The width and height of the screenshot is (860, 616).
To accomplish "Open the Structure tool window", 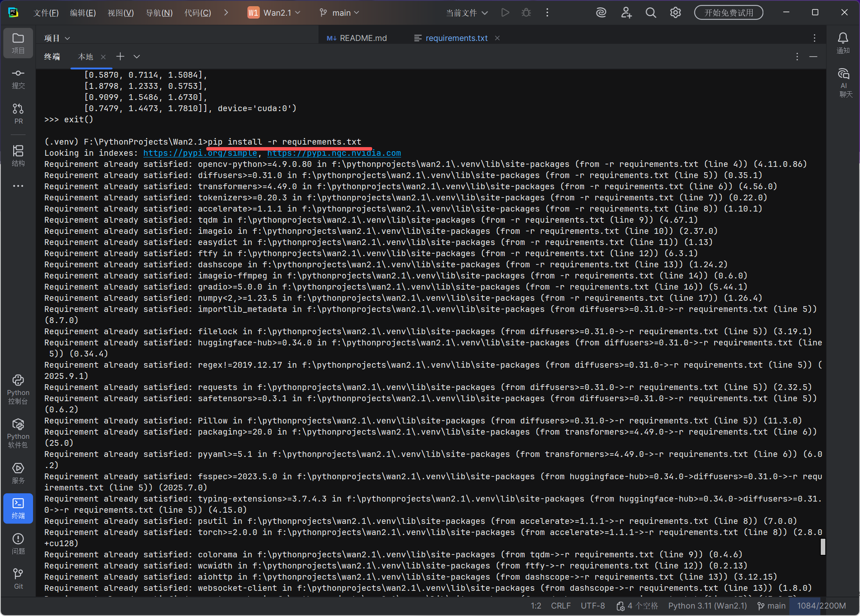I will click(x=18, y=155).
